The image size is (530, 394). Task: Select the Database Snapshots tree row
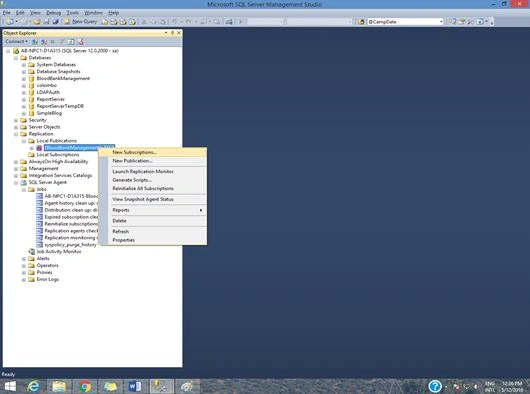(x=58, y=72)
